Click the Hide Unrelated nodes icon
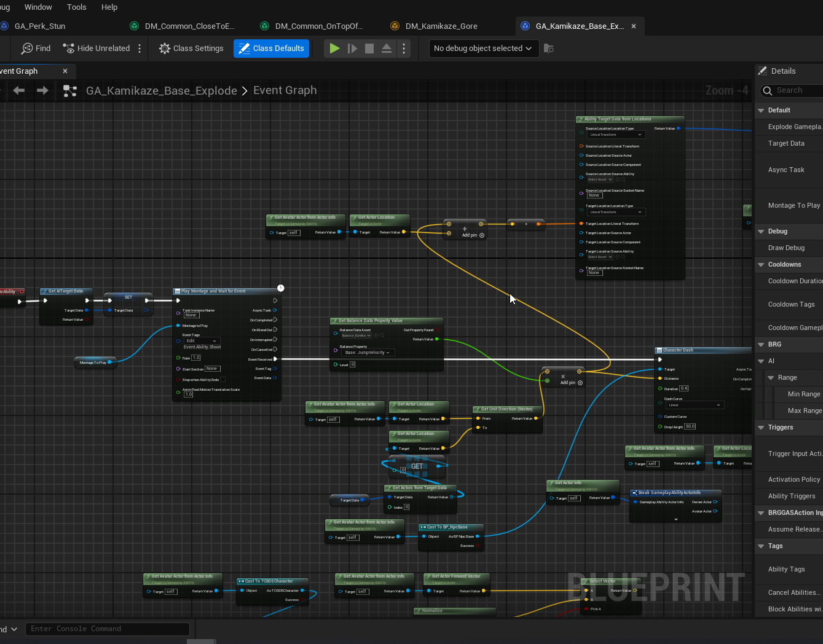The image size is (823, 644). 68,49
